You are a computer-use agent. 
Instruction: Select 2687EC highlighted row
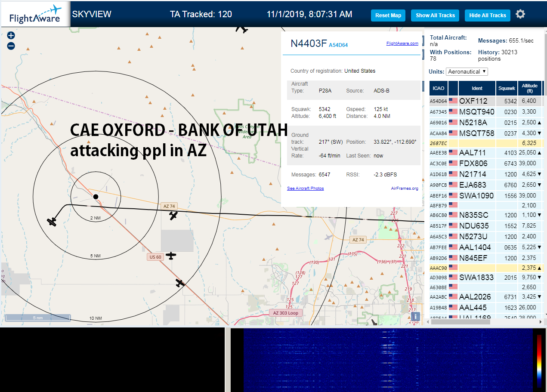tap(486, 143)
